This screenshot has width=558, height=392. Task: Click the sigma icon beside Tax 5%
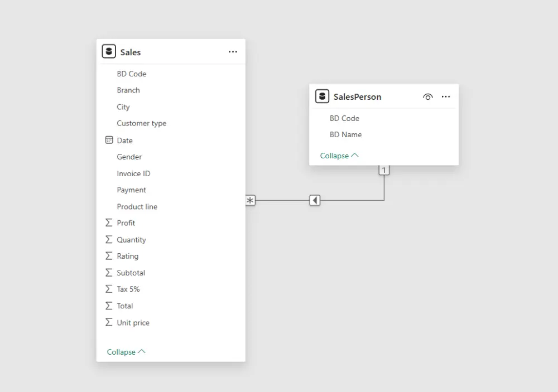[108, 289]
